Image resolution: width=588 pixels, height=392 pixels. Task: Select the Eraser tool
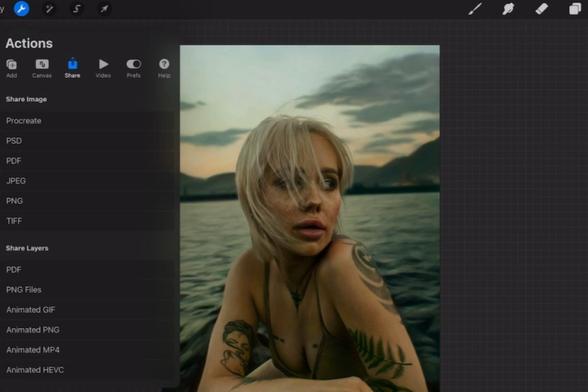541,9
